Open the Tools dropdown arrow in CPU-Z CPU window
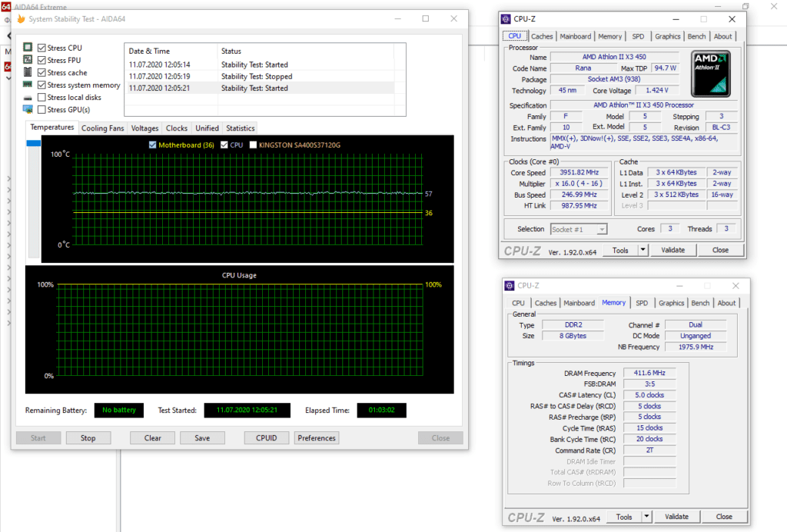This screenshot has height=532, width=787. 643,250
